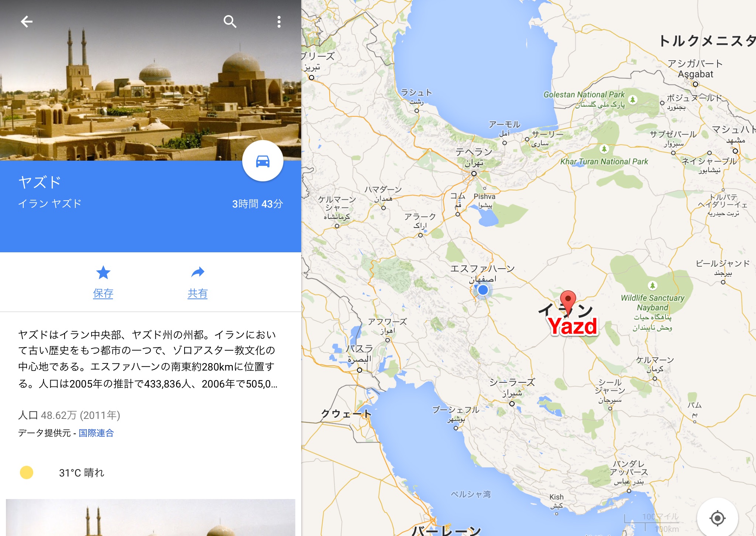Image resolution: width=756 pixels, height=536 pixels.
Task: Tap the sunny weather icon
Action: click(x=27, y=472)
